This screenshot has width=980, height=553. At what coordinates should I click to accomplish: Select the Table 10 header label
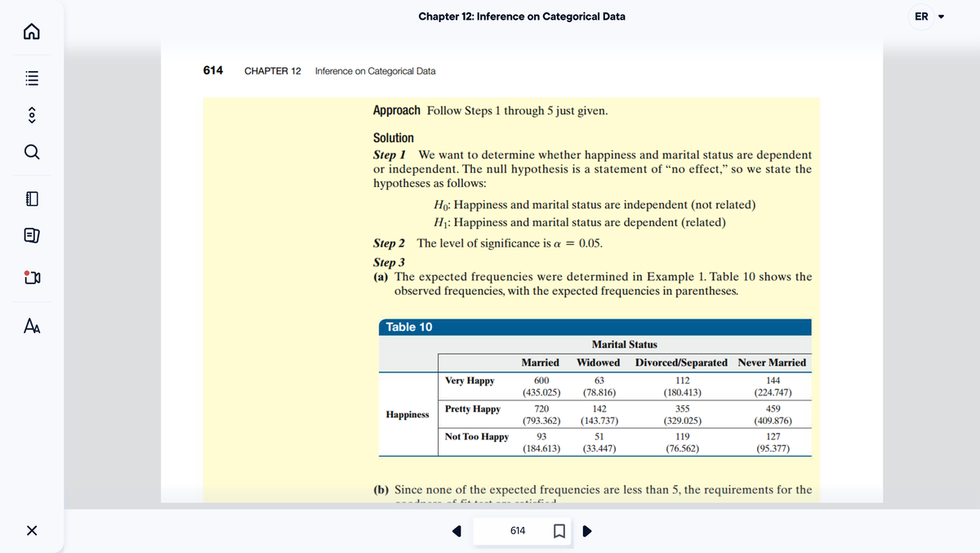[409, 327]
